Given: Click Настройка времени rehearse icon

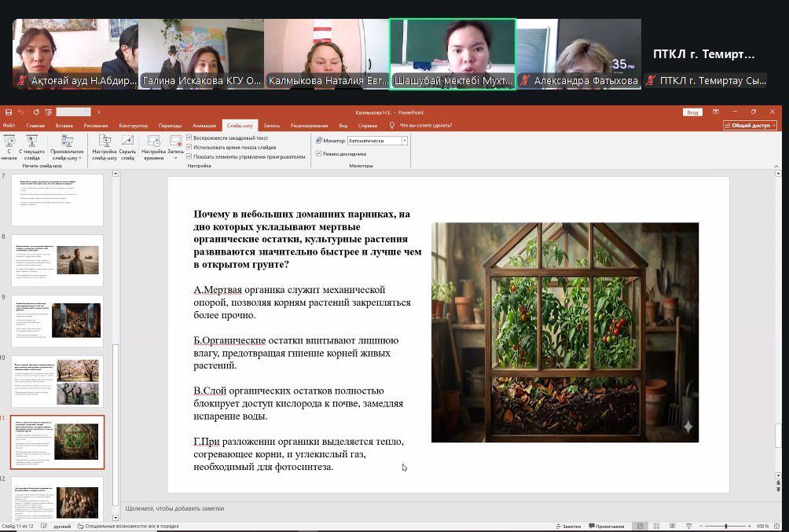Looking at the screenshot, I should tap(153, 145).
